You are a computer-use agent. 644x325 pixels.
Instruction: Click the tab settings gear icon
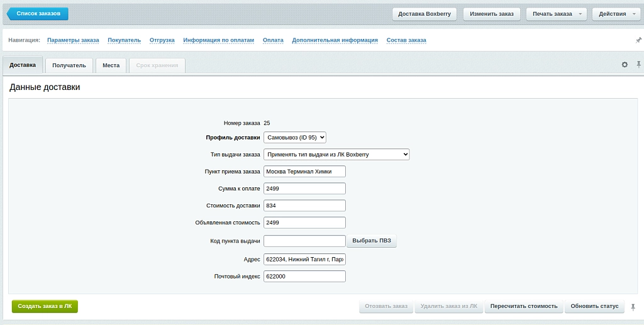coord(625,64)
